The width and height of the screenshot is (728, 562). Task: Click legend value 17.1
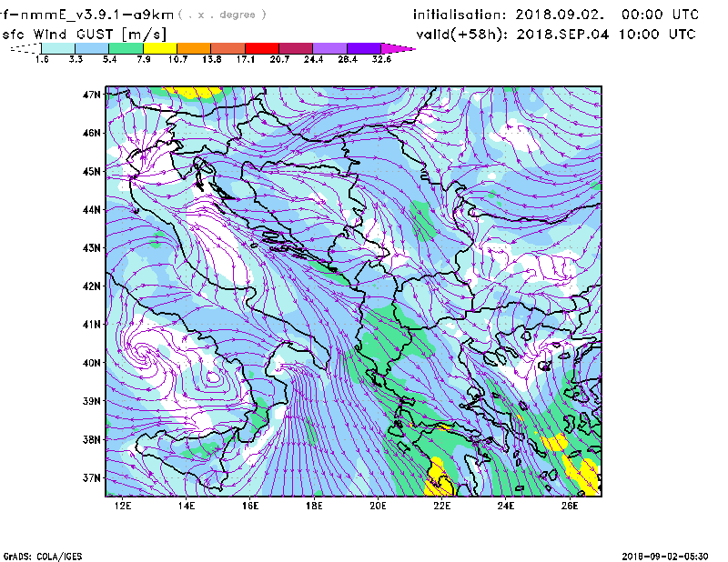(x=246, y=59)
